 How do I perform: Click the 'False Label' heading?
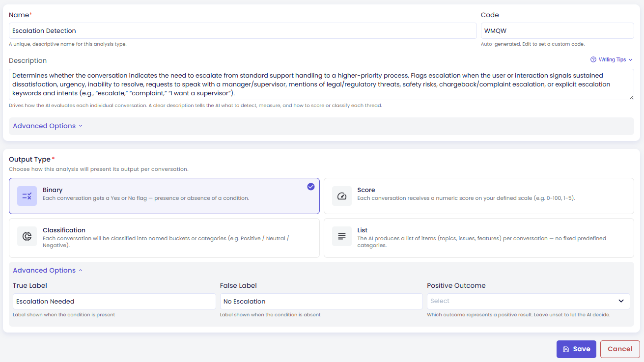pyautogui.click(x=238, y=285)
